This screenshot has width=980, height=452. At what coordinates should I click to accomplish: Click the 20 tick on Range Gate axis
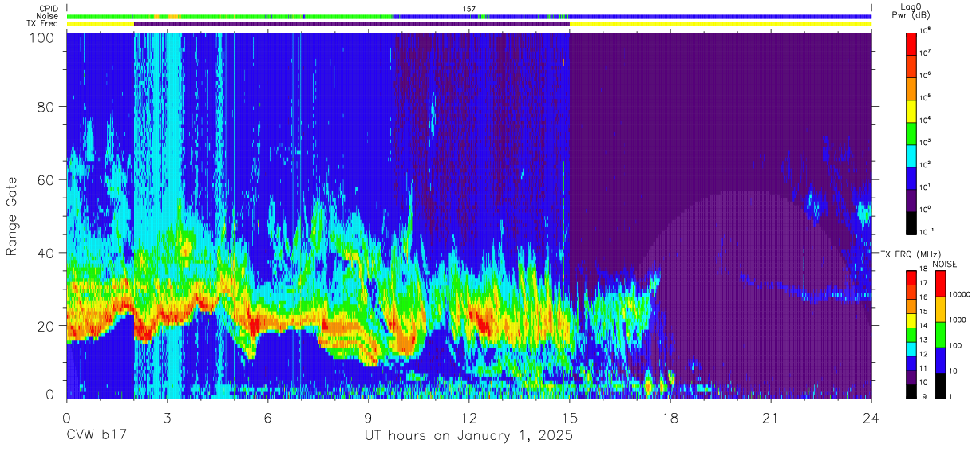(46, 325)
